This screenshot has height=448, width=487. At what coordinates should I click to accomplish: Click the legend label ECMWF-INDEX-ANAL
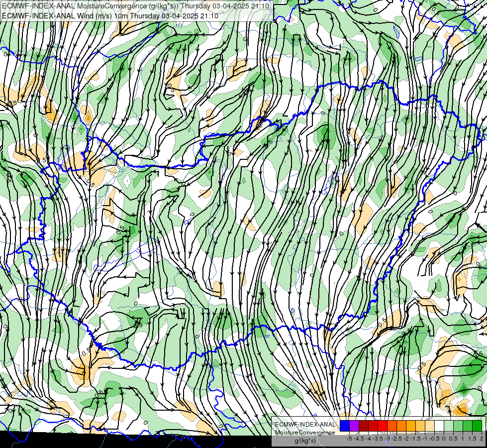click(x=305, y=425)
